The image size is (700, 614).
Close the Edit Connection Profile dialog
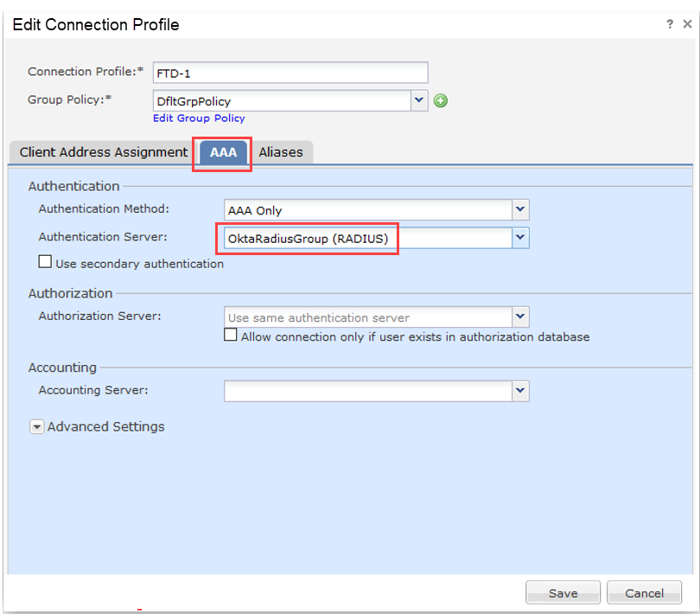point(687,24)
